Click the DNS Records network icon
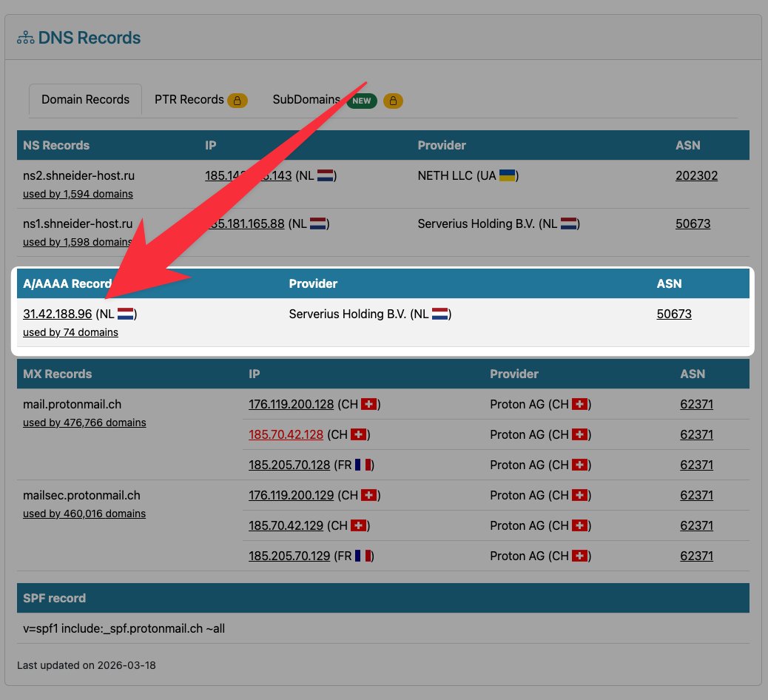 (25, 38)
